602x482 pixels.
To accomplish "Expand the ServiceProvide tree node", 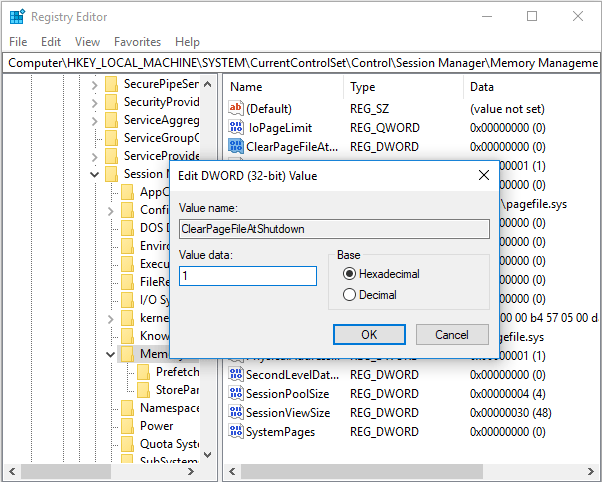I will pyautogui.click(x=94, y=157).
